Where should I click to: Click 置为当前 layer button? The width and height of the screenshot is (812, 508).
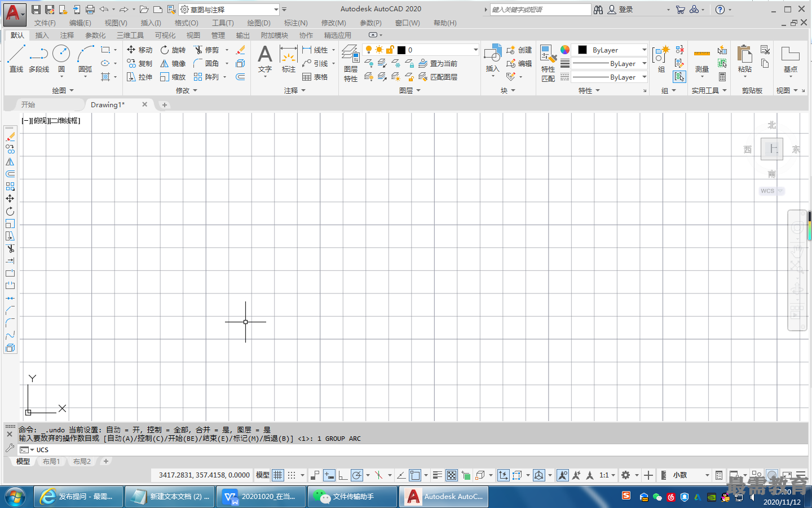pyautogui.click(x=438, y=63)
